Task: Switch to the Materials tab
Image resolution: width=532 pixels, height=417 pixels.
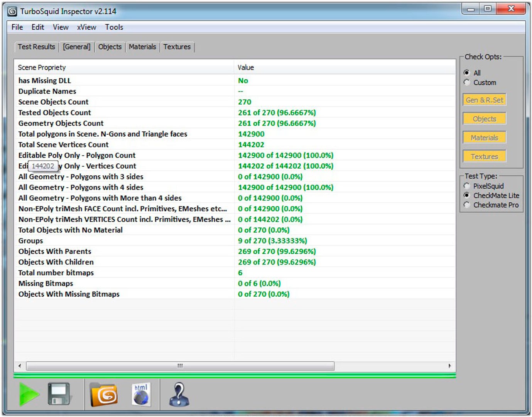Action: pyautogui.click(x=142, y=47)
